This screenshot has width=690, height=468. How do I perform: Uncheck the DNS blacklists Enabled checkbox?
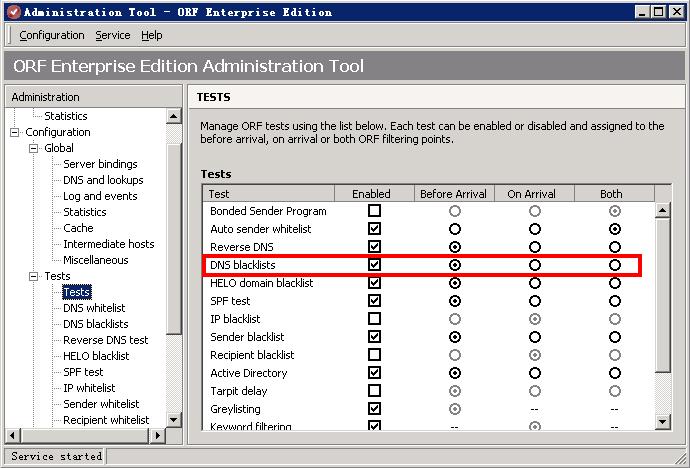pos(374,265)
